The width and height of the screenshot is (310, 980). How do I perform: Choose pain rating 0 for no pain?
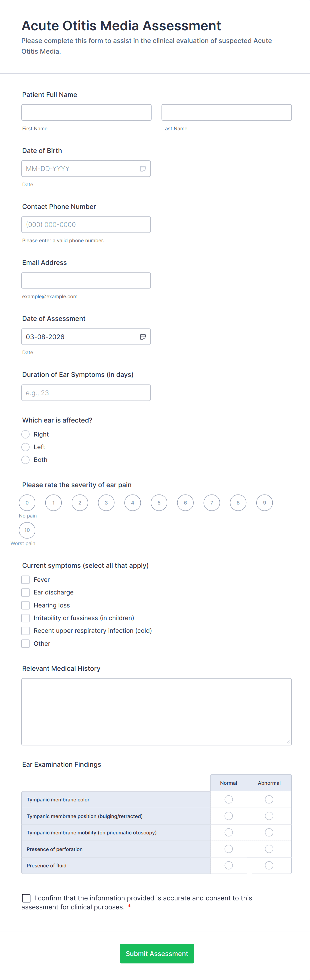27,502
